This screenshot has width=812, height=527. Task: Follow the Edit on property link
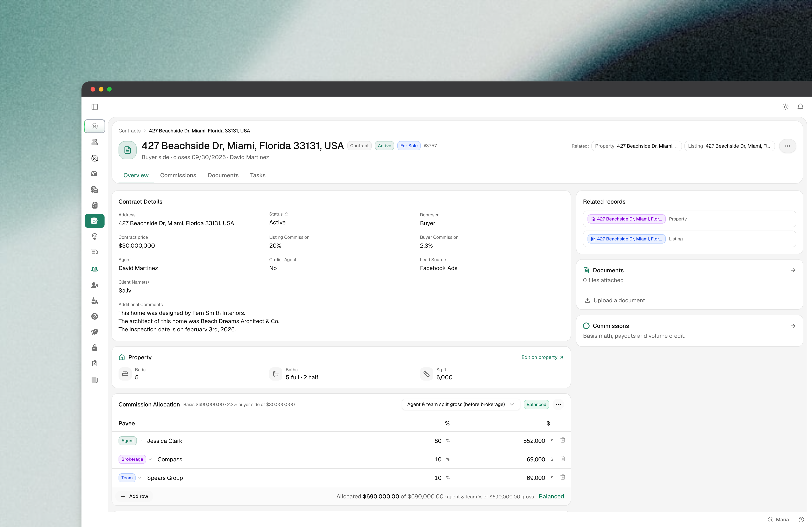coord(542,357)
